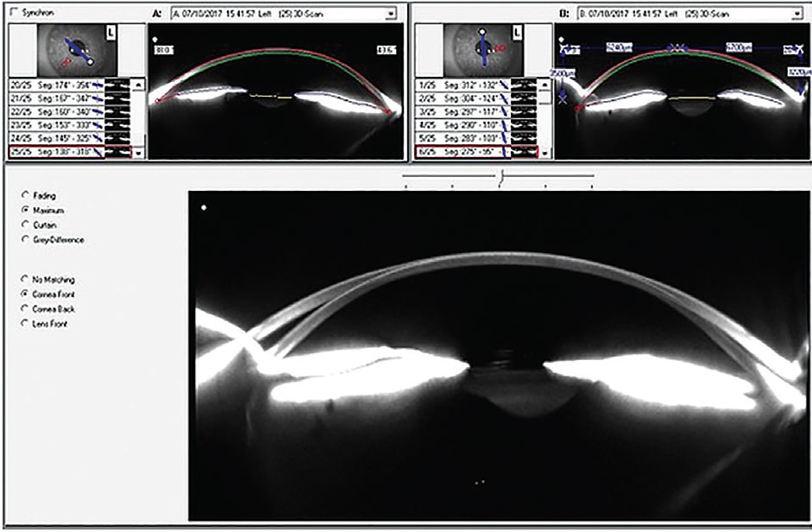812x532 pixels.
Task: Click the blue meridian arrow beside segment 1/25
Action: point(504,85)
